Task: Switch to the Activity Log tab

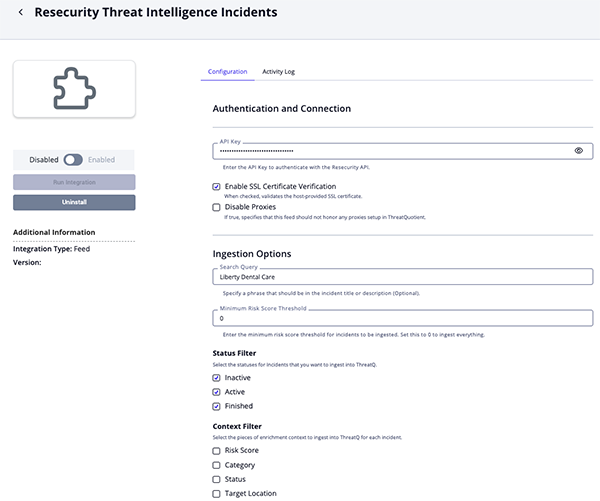Action: click(x=278, y=72)
